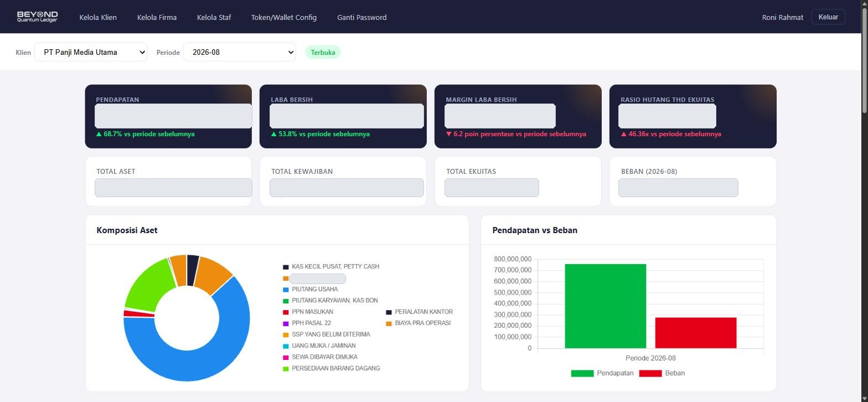This screenshot has width=868, height=402.
Task: Click the Beyond Quantum Ledger logo
Action: pos(37,17)
